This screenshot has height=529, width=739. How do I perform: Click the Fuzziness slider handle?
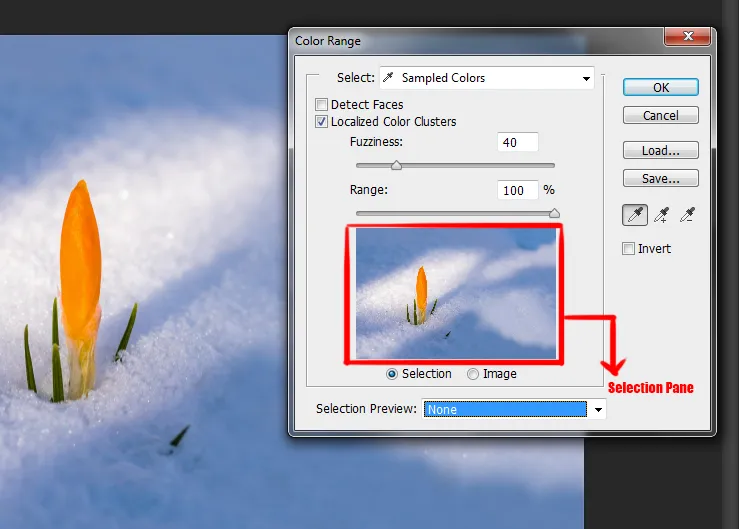396,165
